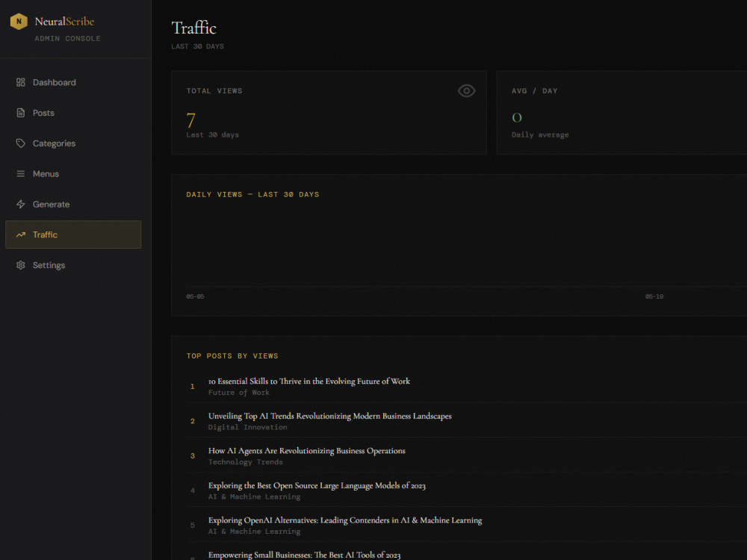Open post '10 Essential Skills to Thrive'

coord(309,381)
